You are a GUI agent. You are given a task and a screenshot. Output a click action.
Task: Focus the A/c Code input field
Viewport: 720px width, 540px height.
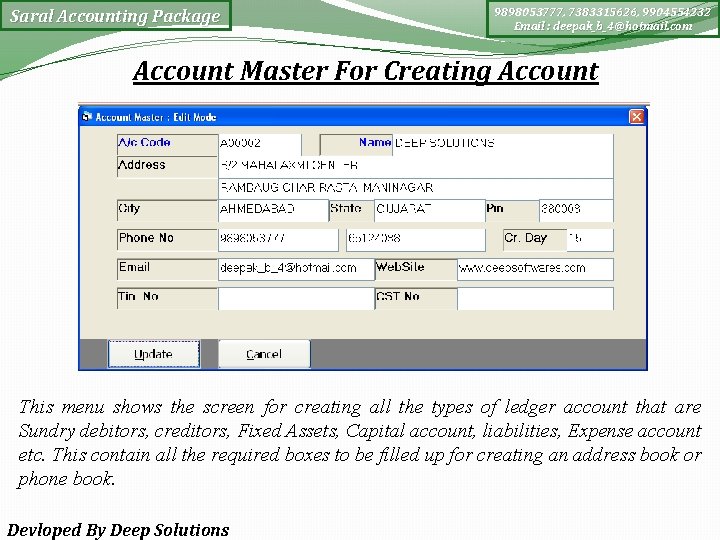tap(259, 145)
